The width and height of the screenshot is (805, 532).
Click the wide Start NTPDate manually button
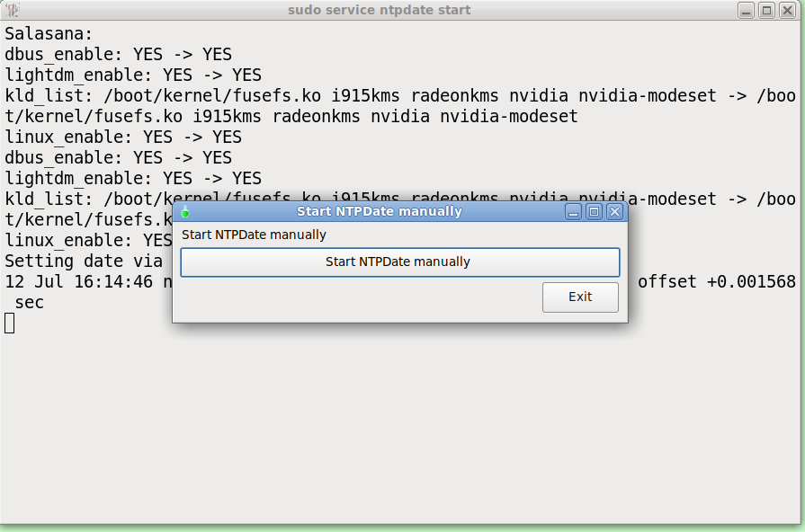tap(400, 262)
